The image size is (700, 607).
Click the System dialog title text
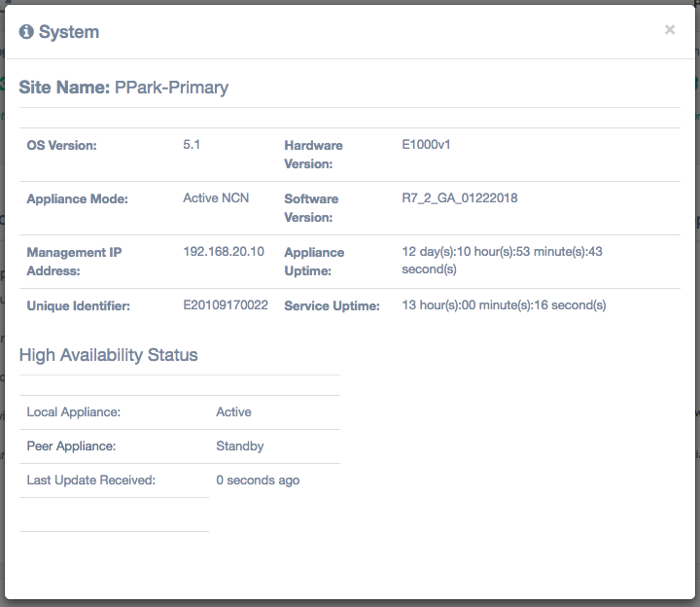69,32
